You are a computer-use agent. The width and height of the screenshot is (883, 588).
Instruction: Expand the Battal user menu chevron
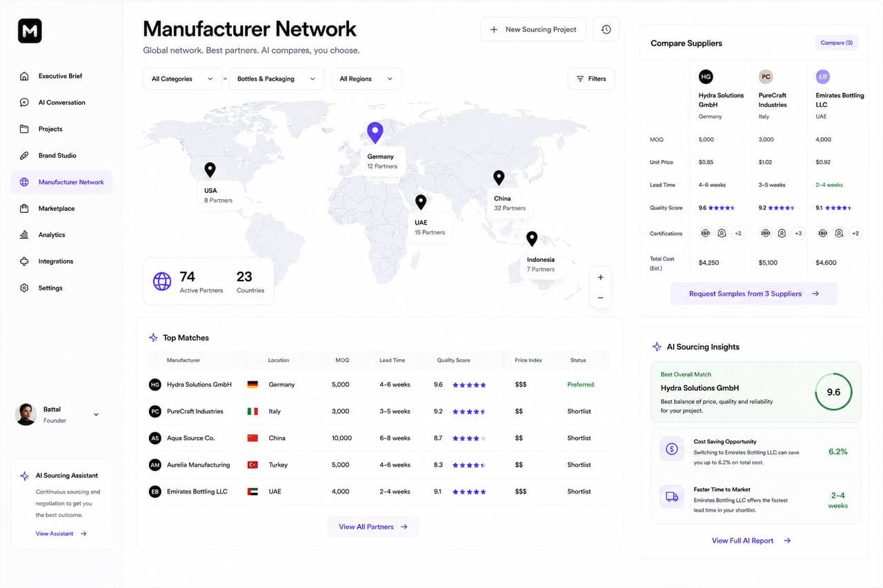pyautogui.click(x=96, y=414)
